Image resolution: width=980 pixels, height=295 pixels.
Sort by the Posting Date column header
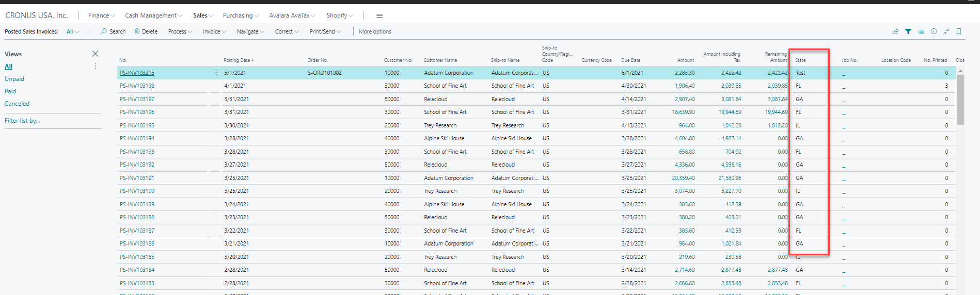click(238, 60)
